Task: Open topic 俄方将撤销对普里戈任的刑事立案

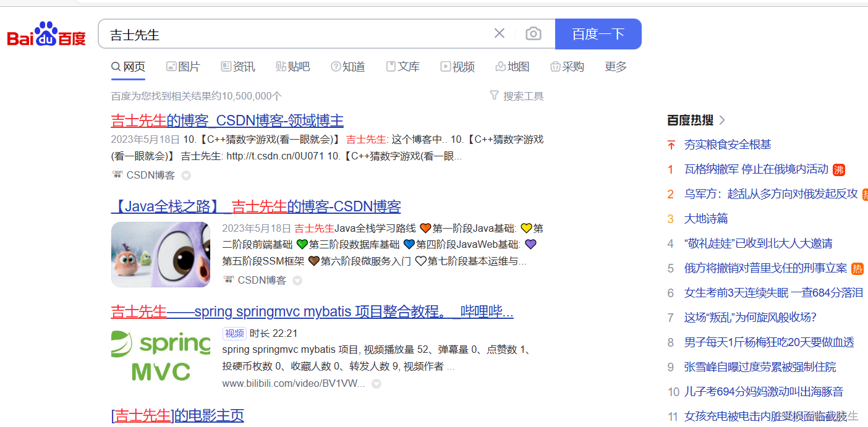Action: [x=765, y=268]
